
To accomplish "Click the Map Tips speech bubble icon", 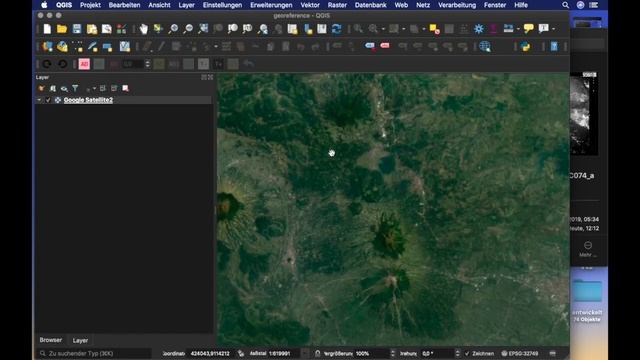I will 529,29.
